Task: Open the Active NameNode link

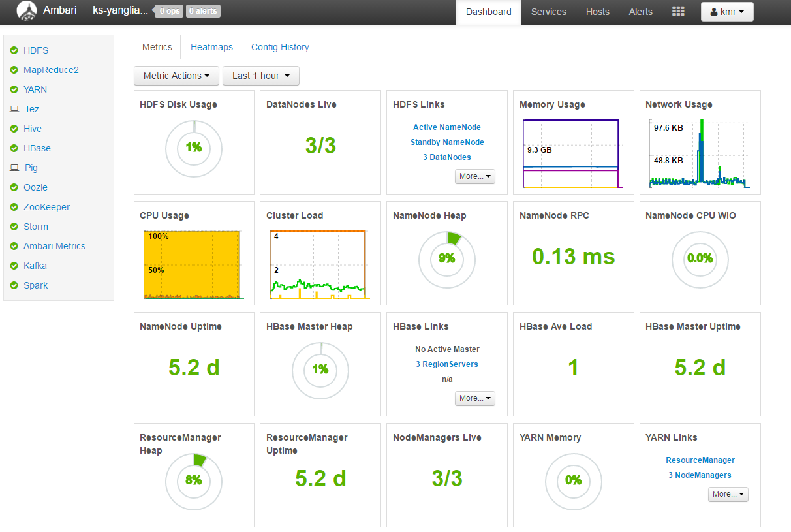Action: 447,127
